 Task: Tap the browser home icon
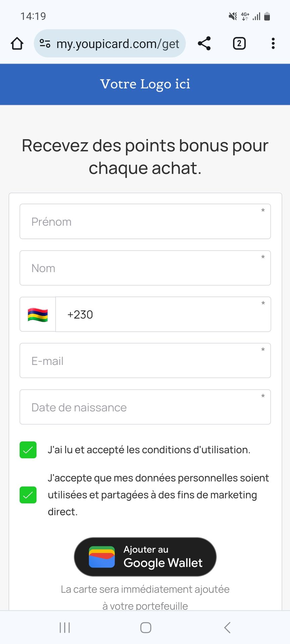coord(17,44)
